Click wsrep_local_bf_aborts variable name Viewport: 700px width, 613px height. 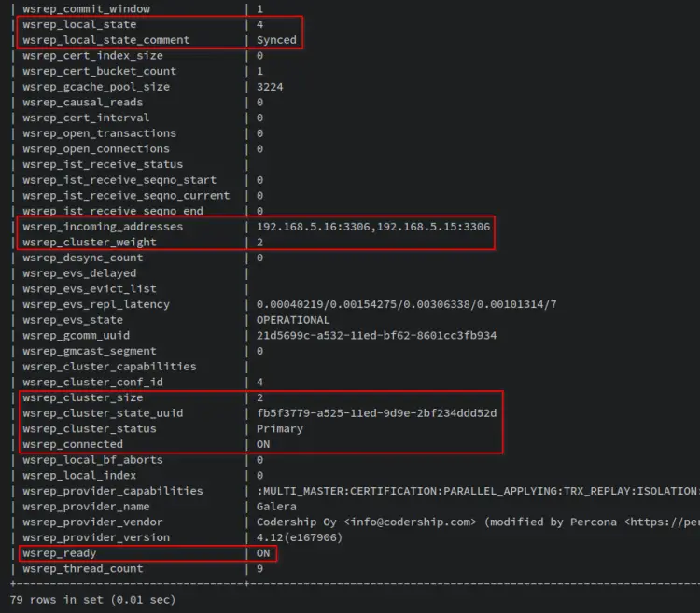(x=92, y=460)
